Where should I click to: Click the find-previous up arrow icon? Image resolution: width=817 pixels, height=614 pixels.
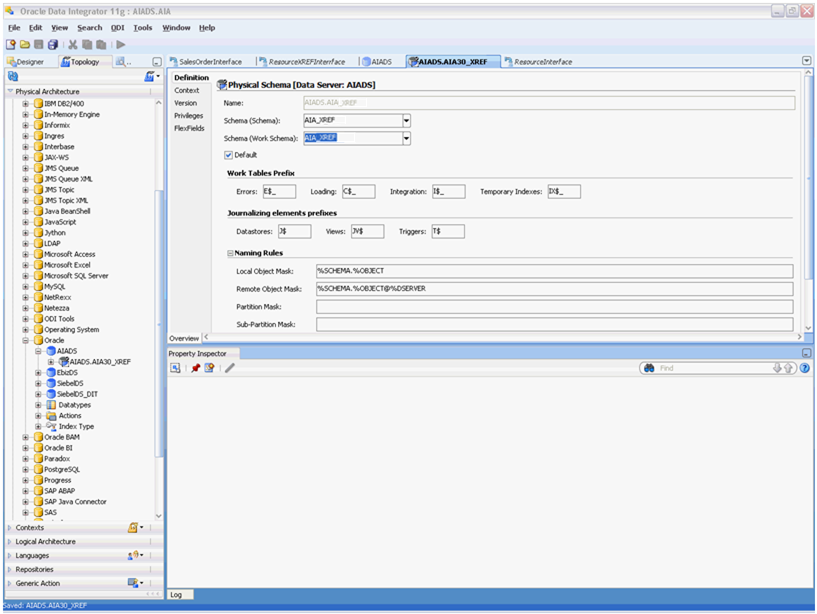pyautogui.click(x=788, y=368)
